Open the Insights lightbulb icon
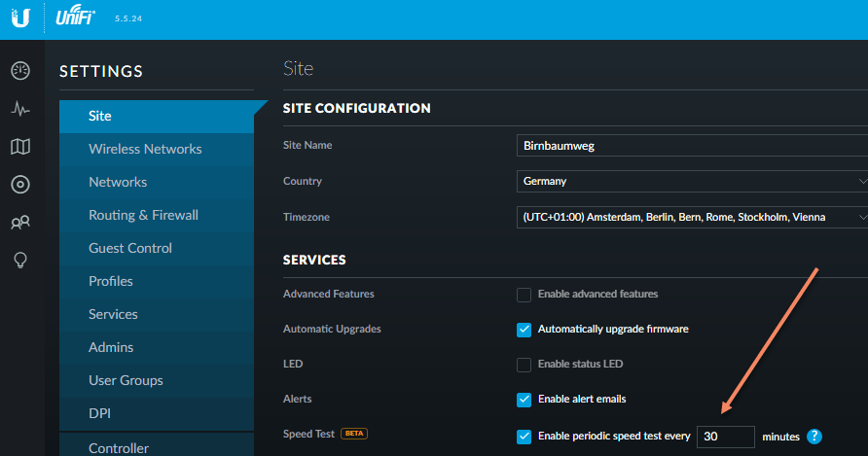The image size is (868, 456). 20,261
